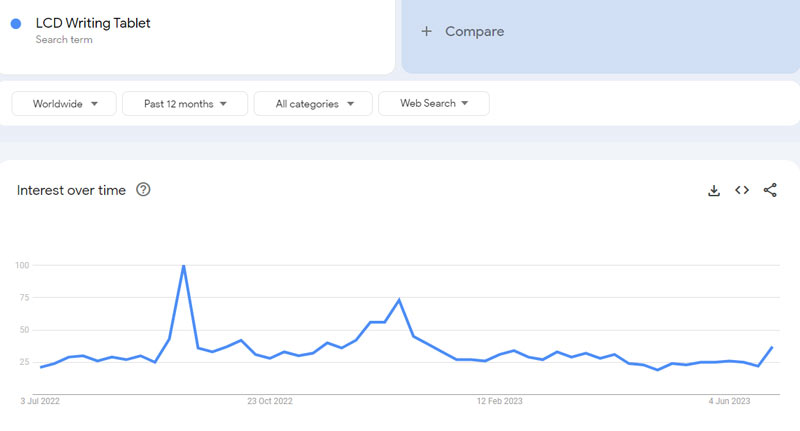Screen dimensions: 800x431
Task: Open the Worldwide region dropdown
Action: [x=65, y=103]
